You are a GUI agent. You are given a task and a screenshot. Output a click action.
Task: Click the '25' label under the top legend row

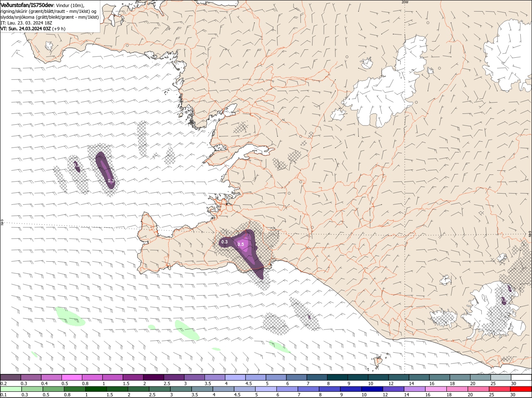(493, 383)
